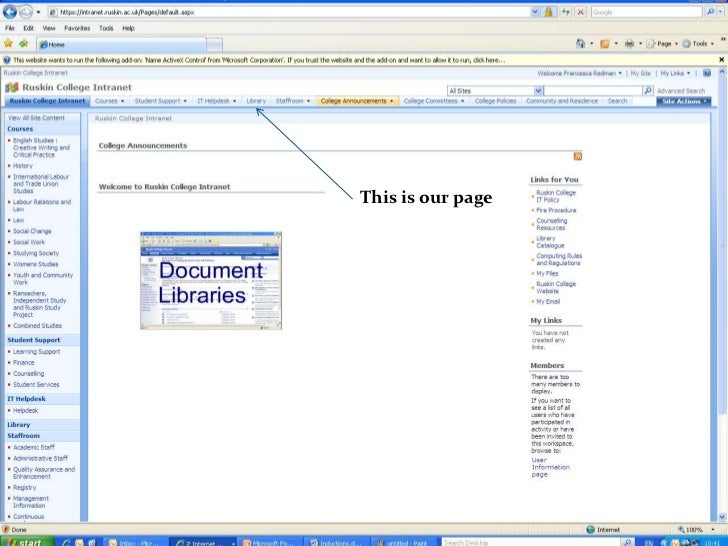Open the Edit menu

[x=28, y=28]
